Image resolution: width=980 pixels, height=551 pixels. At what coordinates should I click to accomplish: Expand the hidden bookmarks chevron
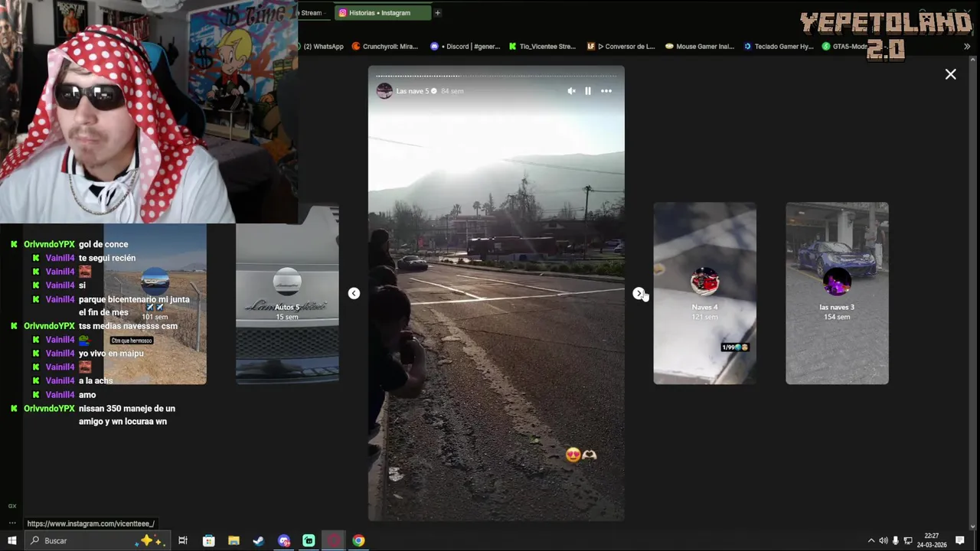(967, 47)
